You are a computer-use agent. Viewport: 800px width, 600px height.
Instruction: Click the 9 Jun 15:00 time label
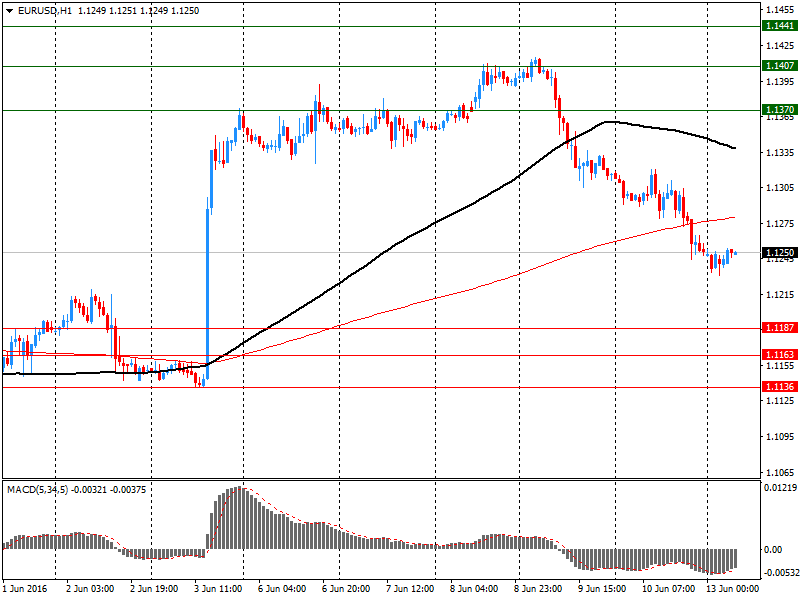[x=602, y=589]
